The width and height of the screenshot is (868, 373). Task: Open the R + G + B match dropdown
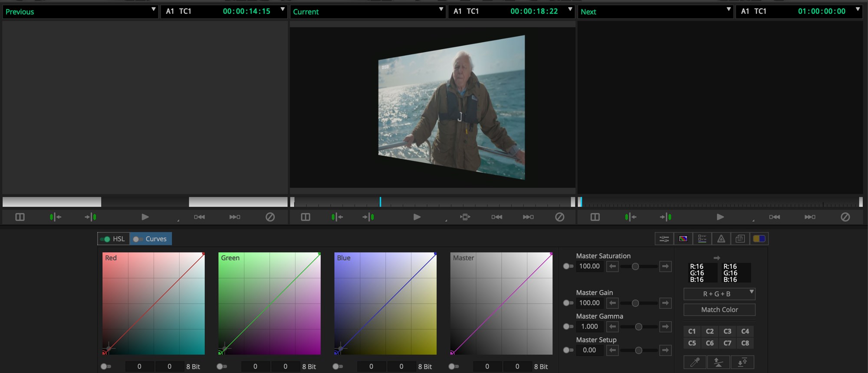(x=720, y=294)
